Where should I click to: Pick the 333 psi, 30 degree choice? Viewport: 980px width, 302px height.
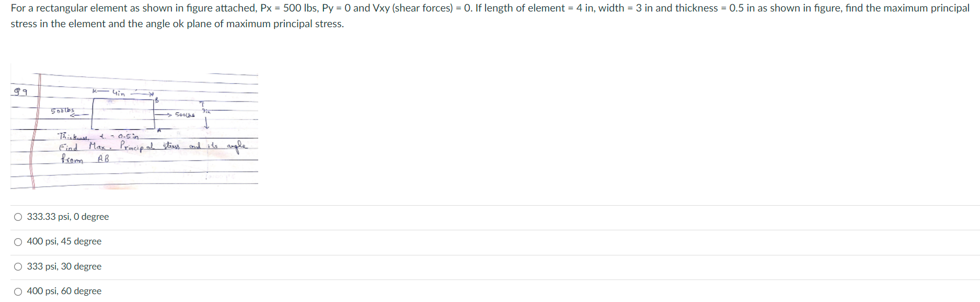[17, 266]
